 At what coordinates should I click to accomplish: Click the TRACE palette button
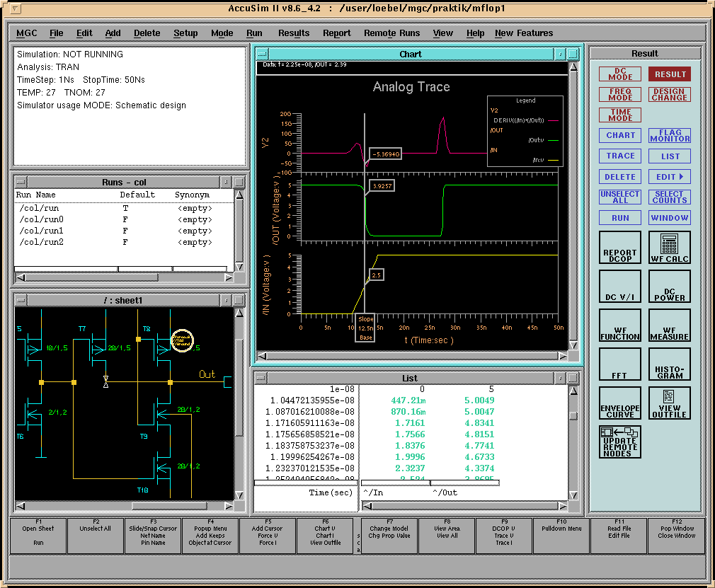tap(619, 156)
